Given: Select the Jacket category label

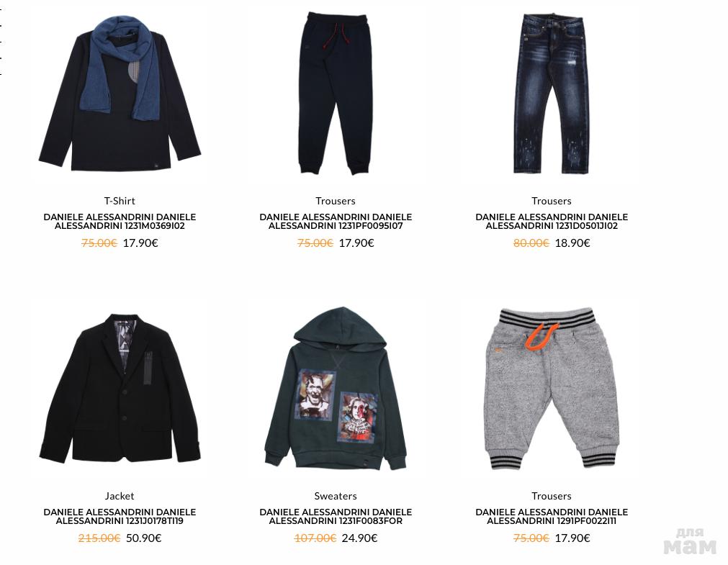Looking at the screenshot, I should pos(120,496).
